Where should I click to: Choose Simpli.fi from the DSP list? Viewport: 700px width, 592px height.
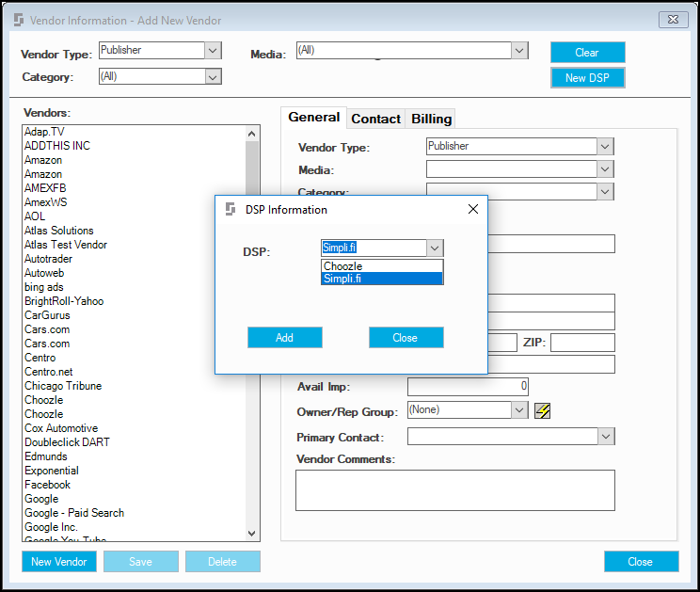click(382, 279)
